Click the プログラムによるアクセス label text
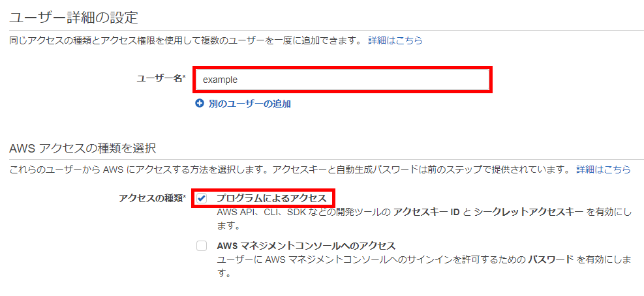The image size is (644, 296). [271, 199]
